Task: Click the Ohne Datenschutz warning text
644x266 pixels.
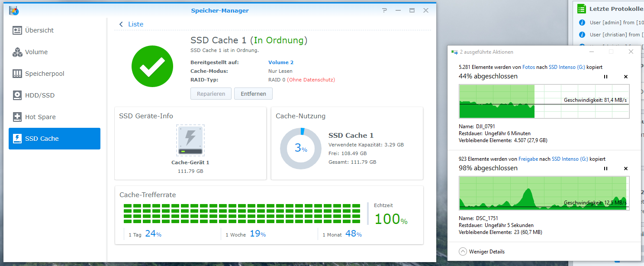Action: point(311,80)
